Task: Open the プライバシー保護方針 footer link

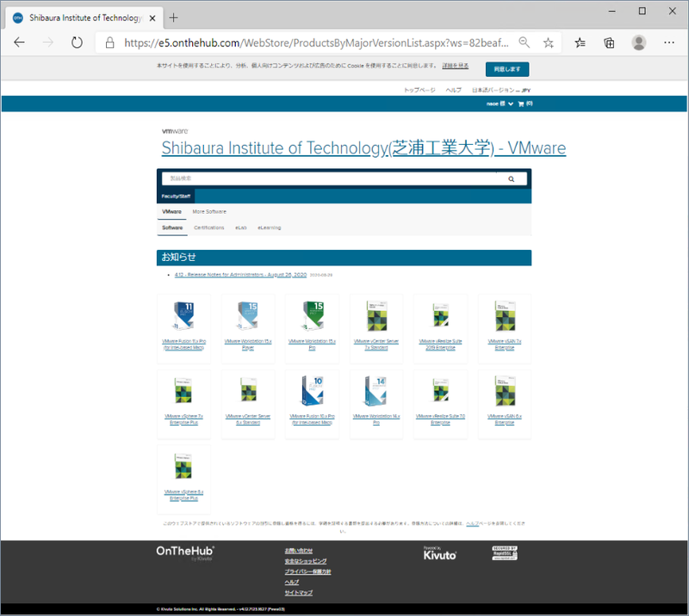Action: [x=307, y=571]
